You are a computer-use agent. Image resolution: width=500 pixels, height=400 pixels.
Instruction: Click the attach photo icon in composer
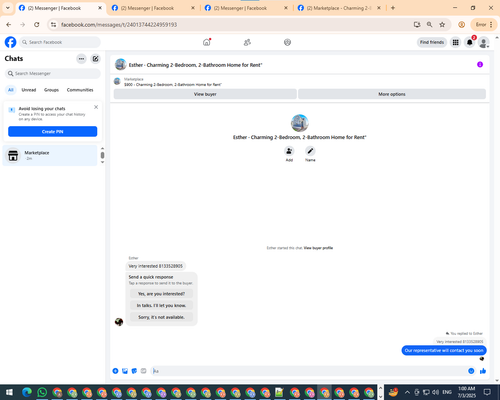pos(125,371)
